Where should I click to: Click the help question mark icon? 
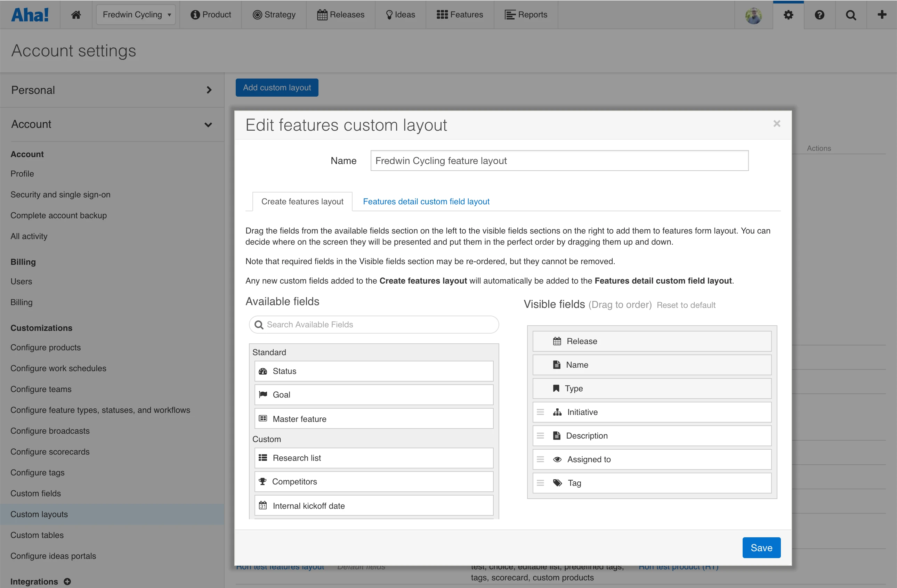click(819, 14)
